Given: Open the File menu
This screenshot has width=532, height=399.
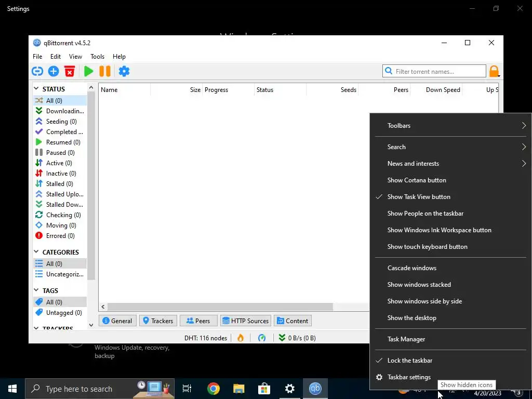Looking at the screenshot, I should (x=37, y=57).
